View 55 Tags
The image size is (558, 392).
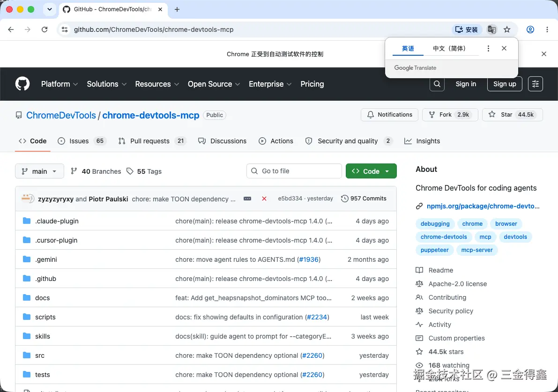point(144,171)
